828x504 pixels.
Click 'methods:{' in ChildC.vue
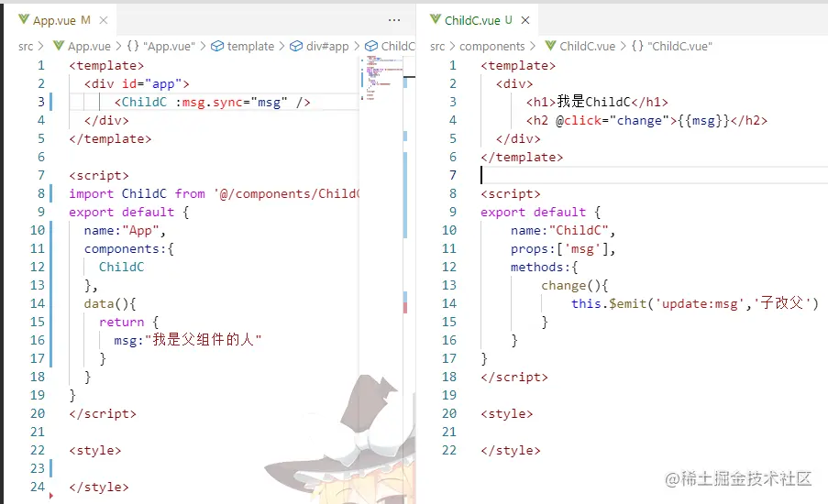click(x=544, y=267)
